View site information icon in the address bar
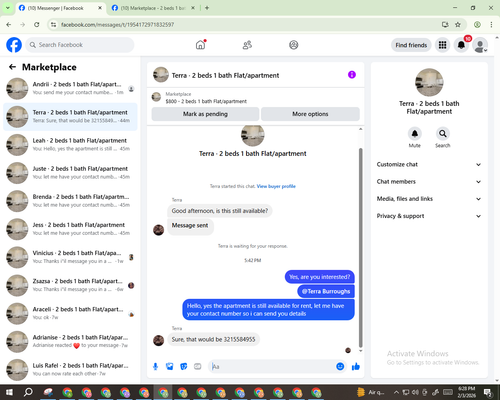 (53, 25)
